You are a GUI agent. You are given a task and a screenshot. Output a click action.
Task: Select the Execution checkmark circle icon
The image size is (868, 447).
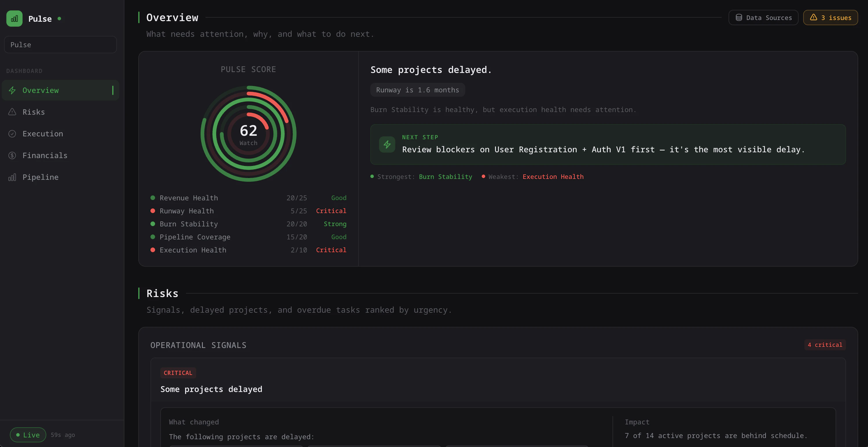click(x=12, y=133)
